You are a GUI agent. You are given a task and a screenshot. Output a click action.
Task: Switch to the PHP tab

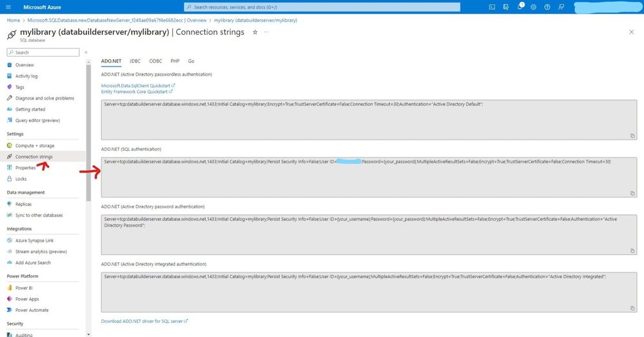coord(175,61)
